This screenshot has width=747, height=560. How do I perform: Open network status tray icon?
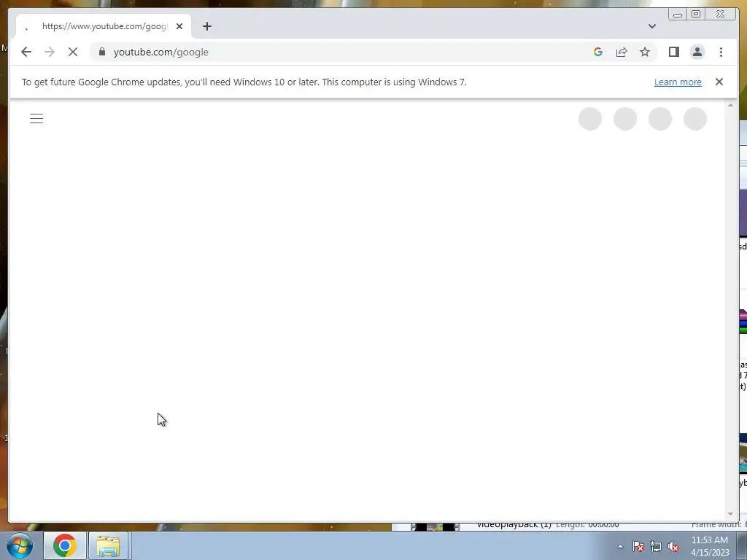tap(656, 546)
